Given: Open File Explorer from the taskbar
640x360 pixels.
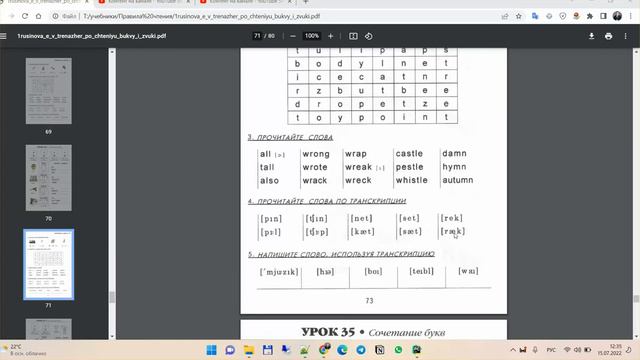Looking at the screenshot, I should (249, 350).
